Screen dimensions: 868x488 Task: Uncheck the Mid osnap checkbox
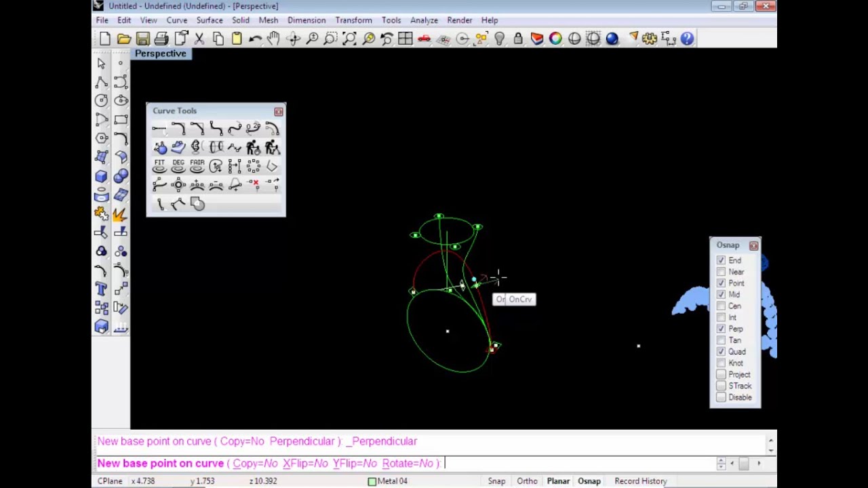tap(721, 294)
